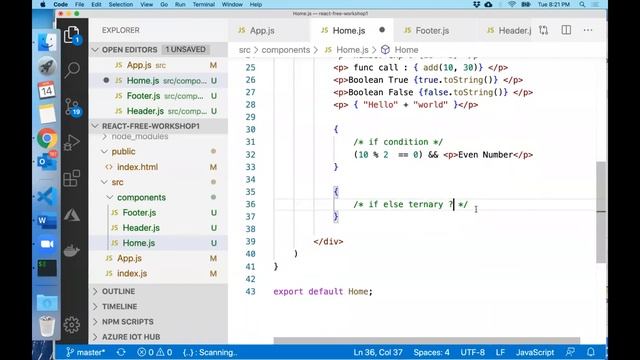Open Terminal from the Dock
Image resolution: width=640 pixels, height=360 pixels.
tap(47, 268)
